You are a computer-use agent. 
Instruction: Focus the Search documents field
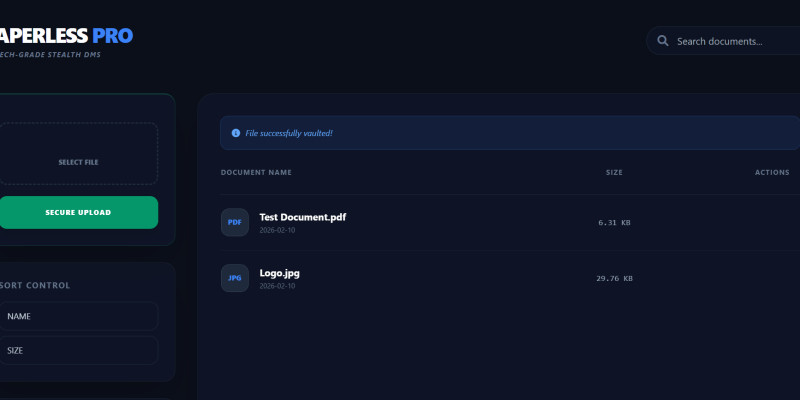730,42
